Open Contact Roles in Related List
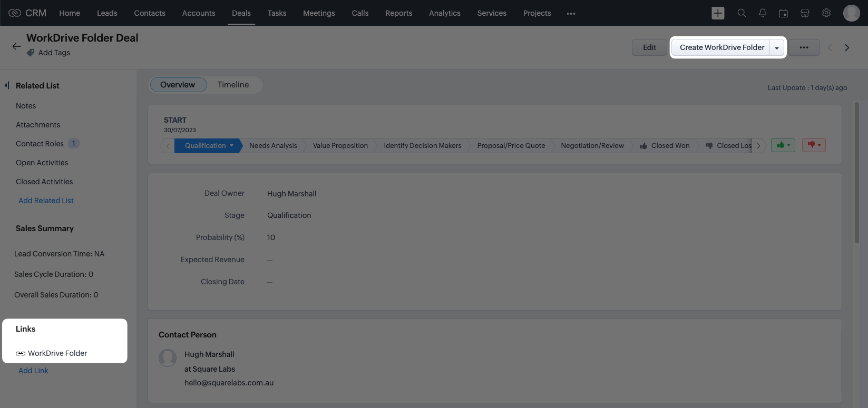868x408 pixels. 40,144
